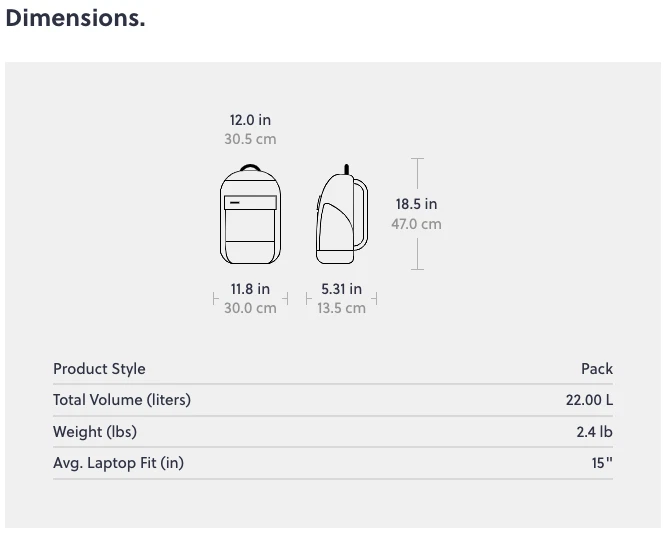Select the Pack value text
The width and height of the screenshot is (668, 537).
(x=597, y=369)
